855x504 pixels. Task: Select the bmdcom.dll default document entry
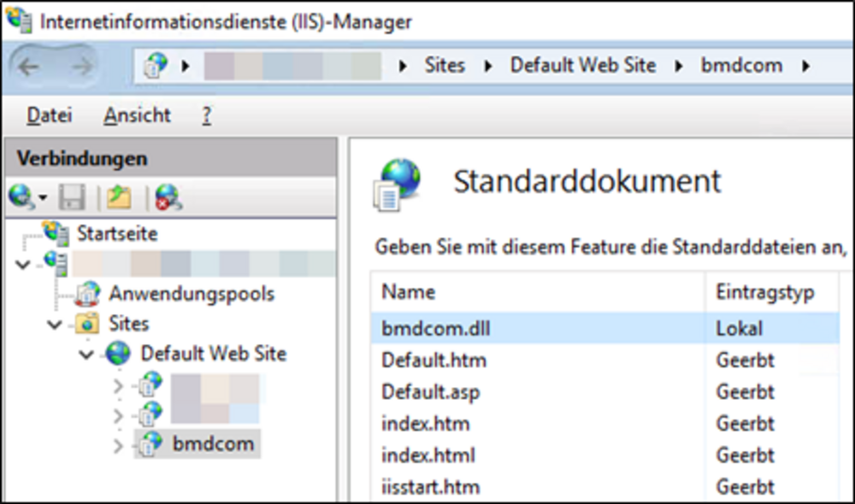coord(436,328)
